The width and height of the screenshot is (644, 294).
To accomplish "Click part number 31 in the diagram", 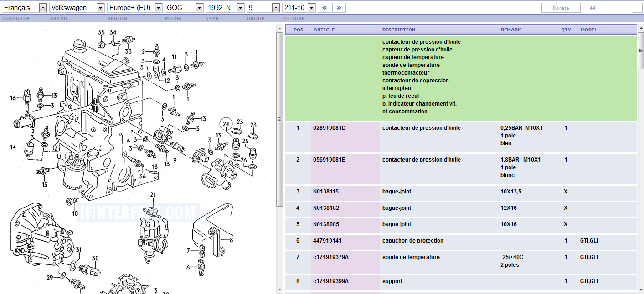I will tap(78, 249).
